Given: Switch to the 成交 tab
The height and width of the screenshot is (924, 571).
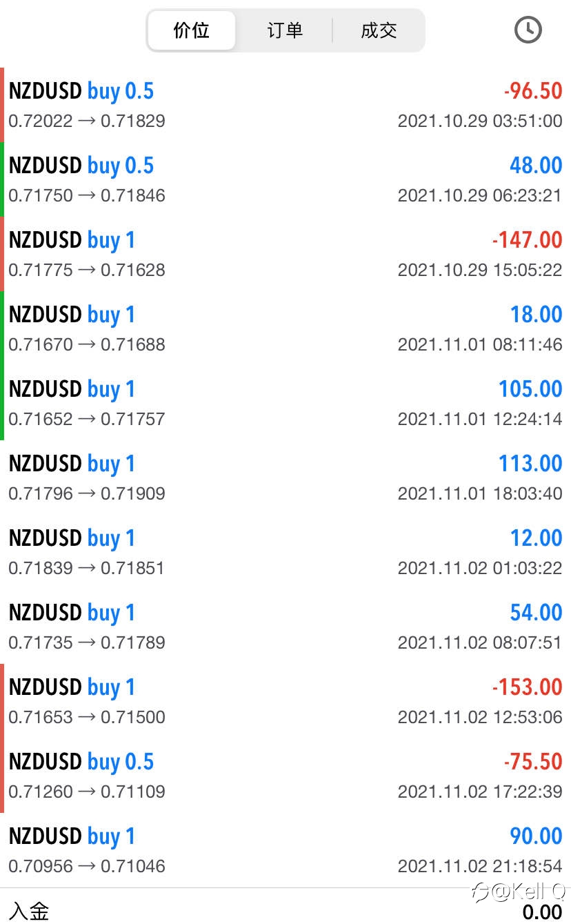Looking at the screenshot, I should coord(379,30).
